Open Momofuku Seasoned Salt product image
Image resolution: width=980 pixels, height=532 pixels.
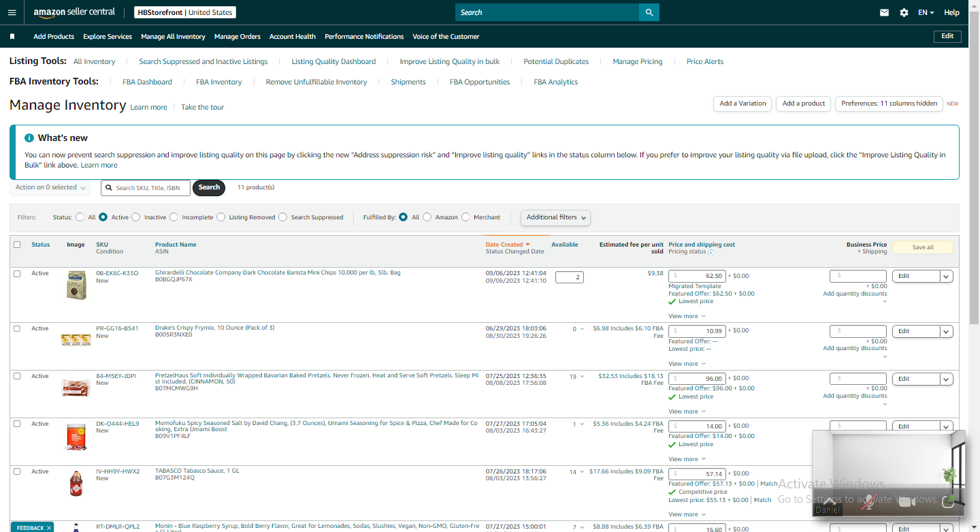(x=76, y=437)
